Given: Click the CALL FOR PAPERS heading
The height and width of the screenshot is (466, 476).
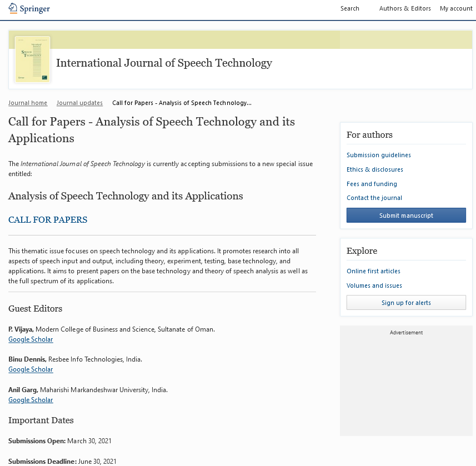Looking at the screenshot, I should click(x=48, y=220).
